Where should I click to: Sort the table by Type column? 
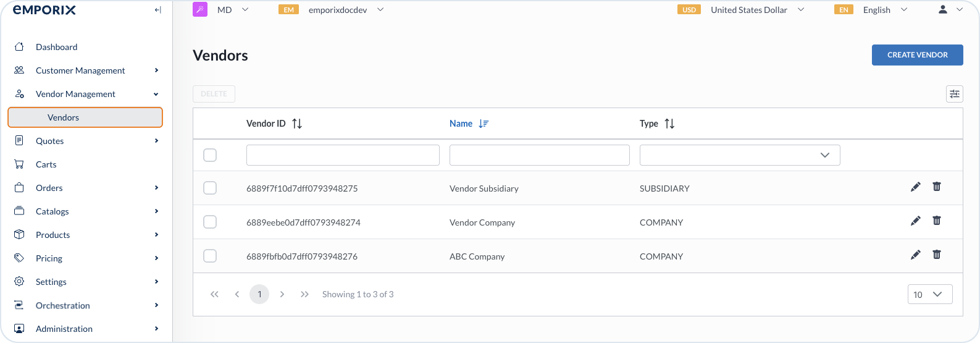tap(669, 124)
